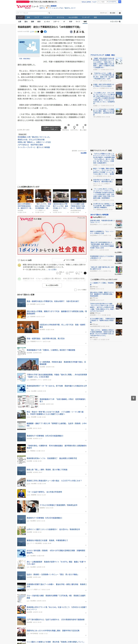This screenshot has width=138, height=644.
Task: Click the search magnifier button beside keyword field
Action: coord(49,13)
